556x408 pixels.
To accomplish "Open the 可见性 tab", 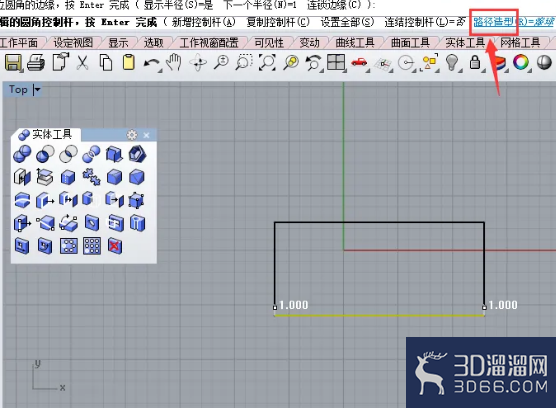I will point(269,43).
